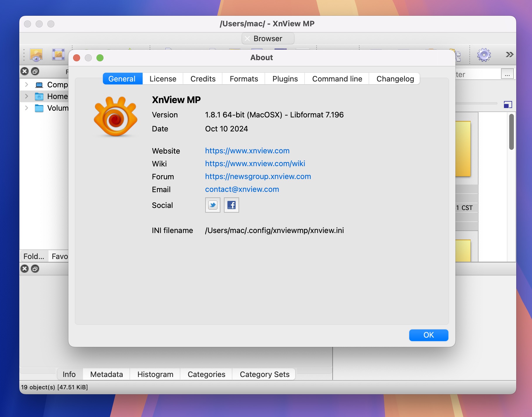Select the lower yellow thumbnail
This screenshot has height=417, width=532.
click(463, 251)
